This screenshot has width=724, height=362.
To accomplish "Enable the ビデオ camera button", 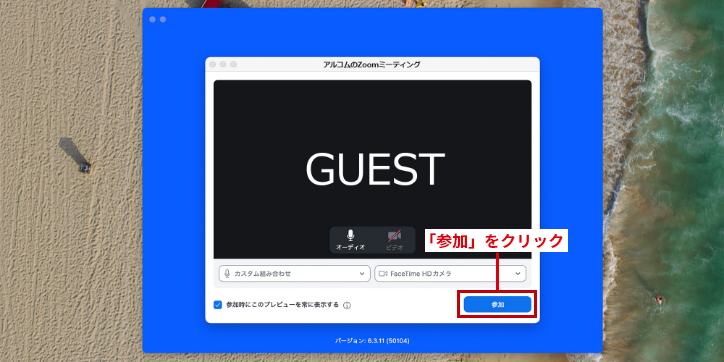I will (x=394, y=240).
